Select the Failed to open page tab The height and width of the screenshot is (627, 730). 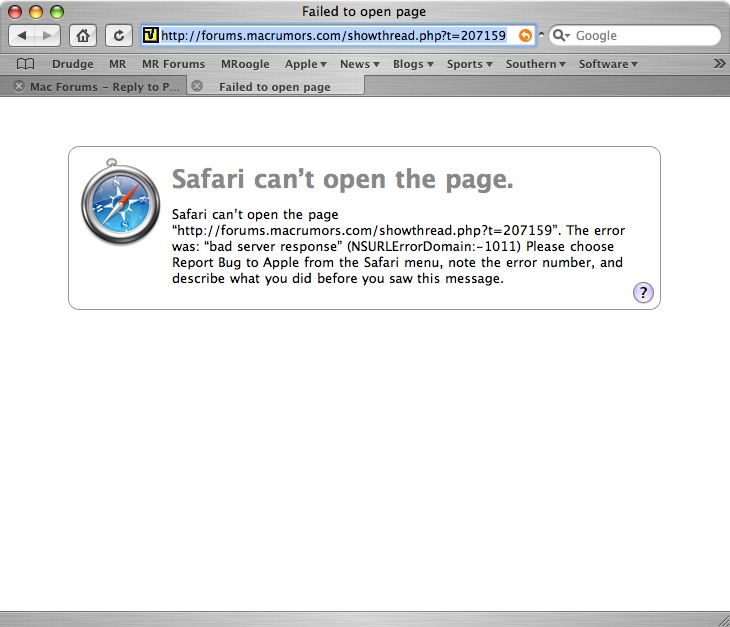tap(276, 87)
